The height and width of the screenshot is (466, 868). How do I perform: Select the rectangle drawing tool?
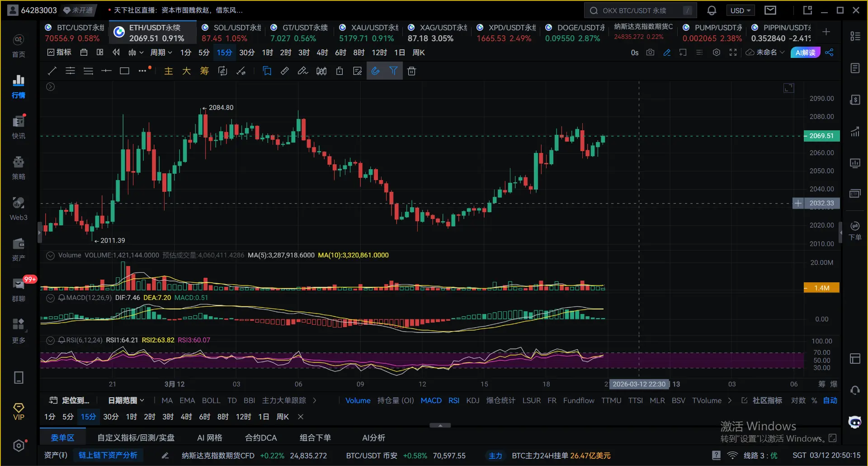[124, 71]
